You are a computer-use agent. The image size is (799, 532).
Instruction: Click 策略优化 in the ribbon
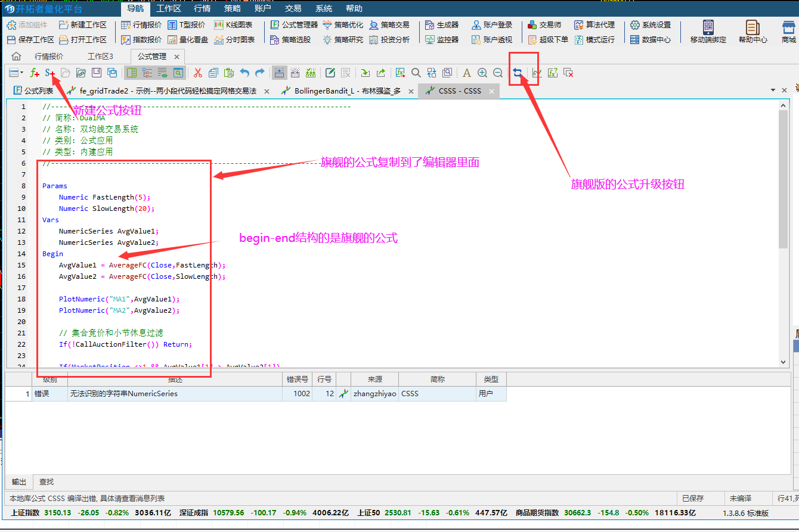click(x=342, y=24)
